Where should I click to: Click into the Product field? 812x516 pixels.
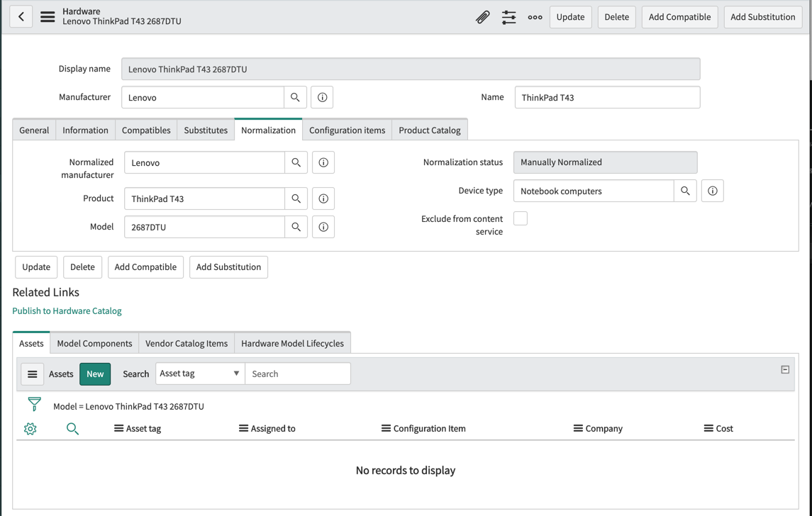(x=204, y=198)
